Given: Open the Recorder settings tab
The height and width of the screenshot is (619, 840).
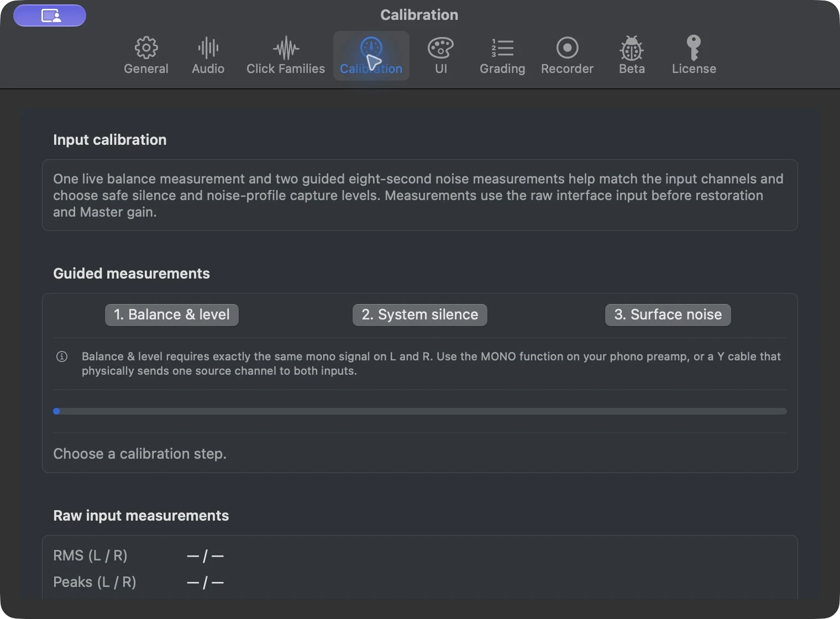Looking at the screenshot, I should click(567, 55).
